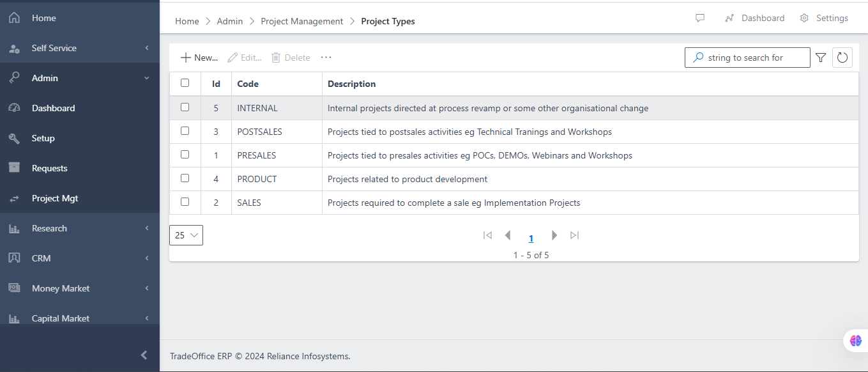Click the Dashboard icon in the top bar
This screenshot has width=868, height=372.
tap(729, 18)
